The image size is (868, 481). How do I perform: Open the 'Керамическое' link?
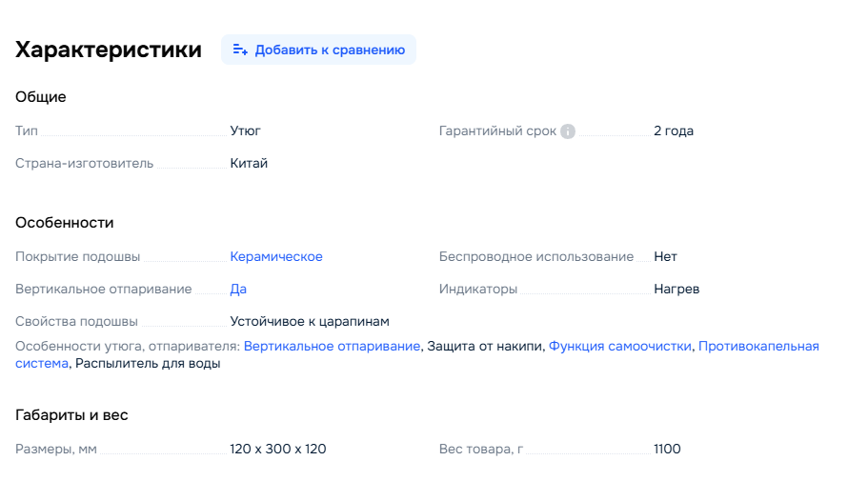click(276, 257)
